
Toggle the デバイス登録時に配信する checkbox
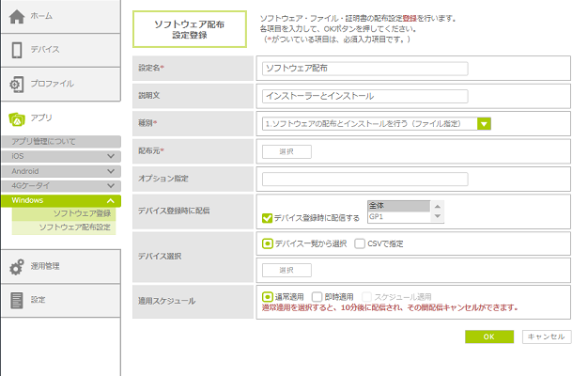pyautogui.click(x=268, y=218)
